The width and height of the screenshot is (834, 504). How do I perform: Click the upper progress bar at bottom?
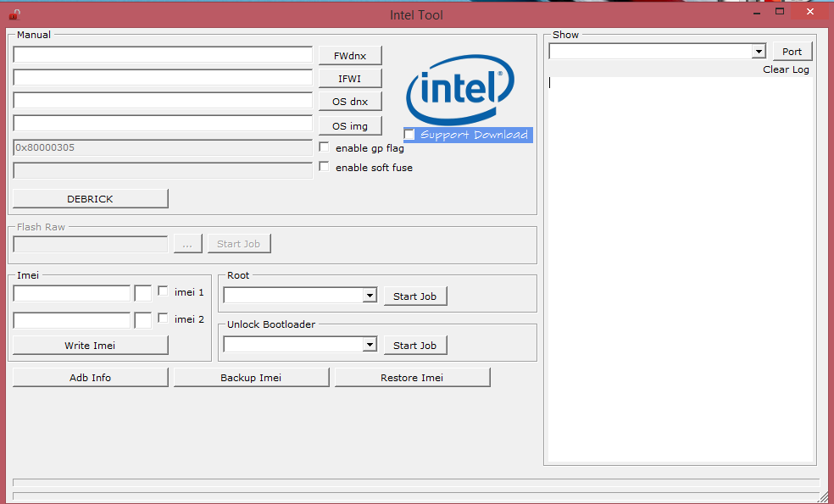pyautogui.click(x=416, y=483)
